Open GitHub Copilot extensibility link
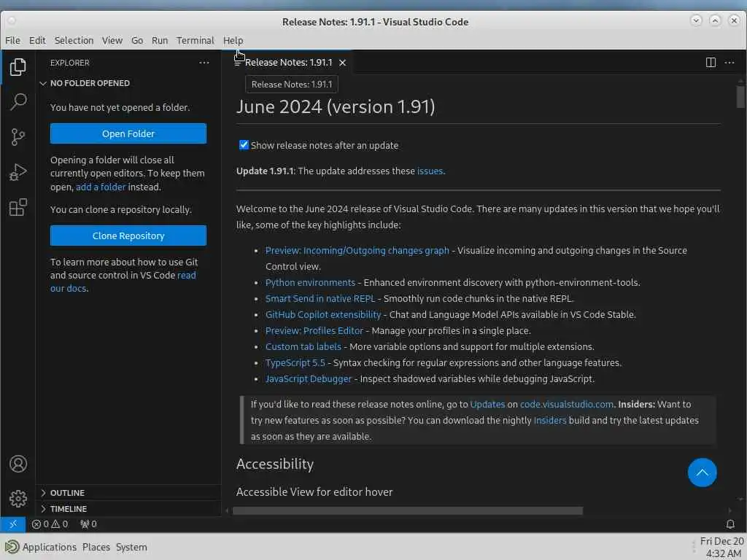 click(x=323, y=314)
